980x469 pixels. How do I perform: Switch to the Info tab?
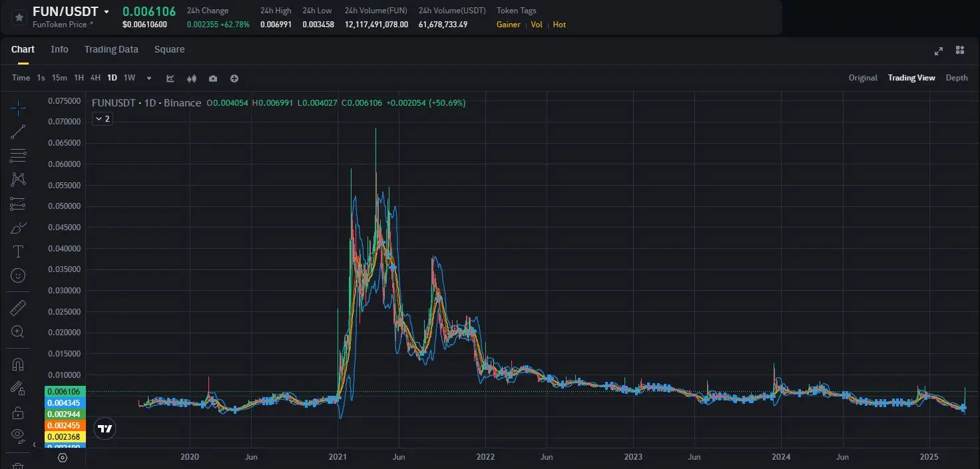coord(59,49)
